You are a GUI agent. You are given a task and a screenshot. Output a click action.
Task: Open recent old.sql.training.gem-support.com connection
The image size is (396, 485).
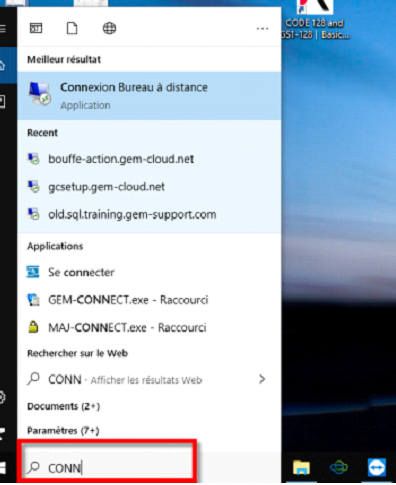(x=149, y=214)
